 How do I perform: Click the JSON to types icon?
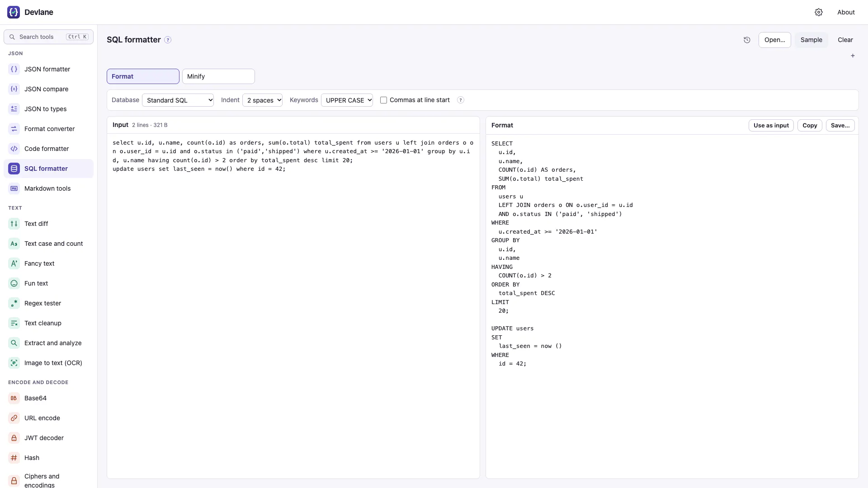pos(14,109)
